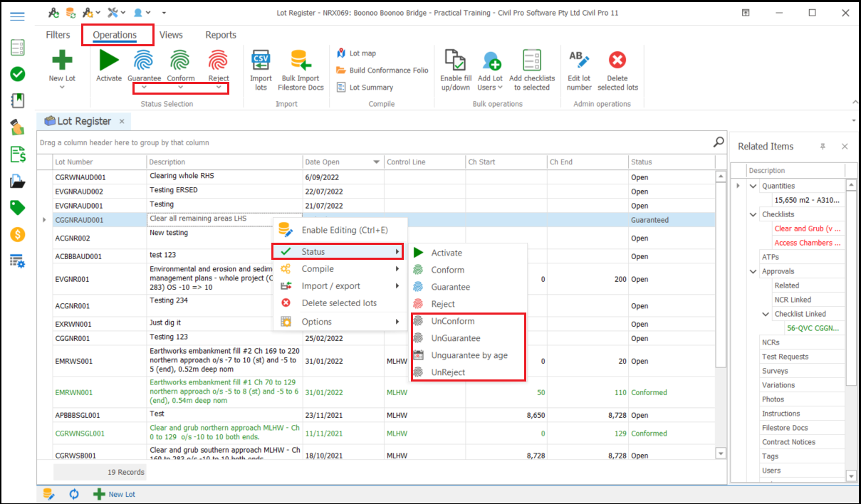Open Date Open column filter dropdown

[x=377, y=162]
